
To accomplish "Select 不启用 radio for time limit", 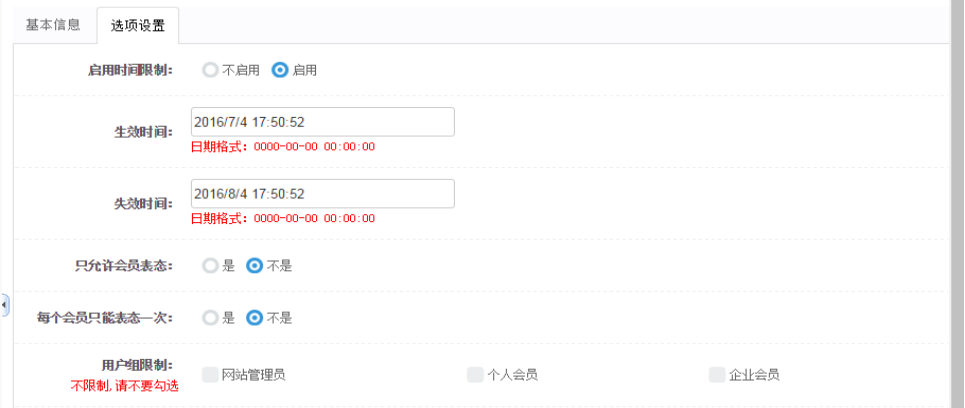I will (x=210, y=70).
